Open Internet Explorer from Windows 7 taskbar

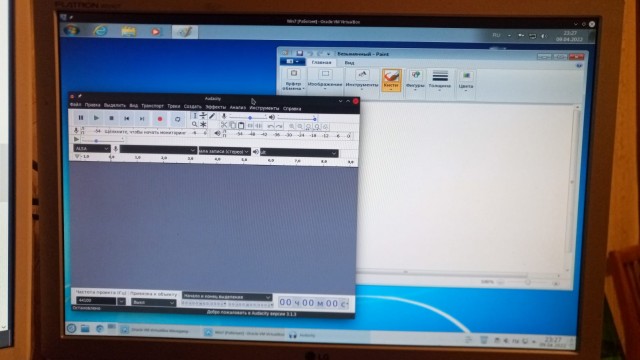[x=100, y=31]
